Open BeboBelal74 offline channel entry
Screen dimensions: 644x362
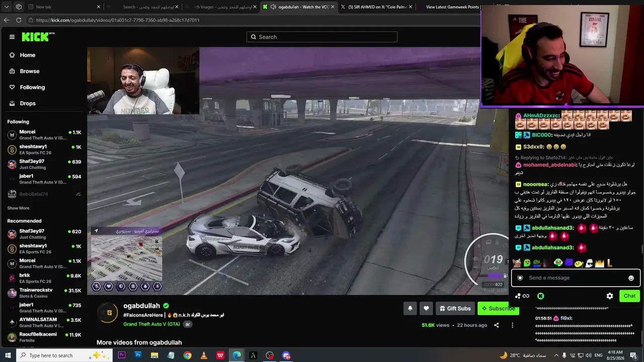tap(44, 194)
